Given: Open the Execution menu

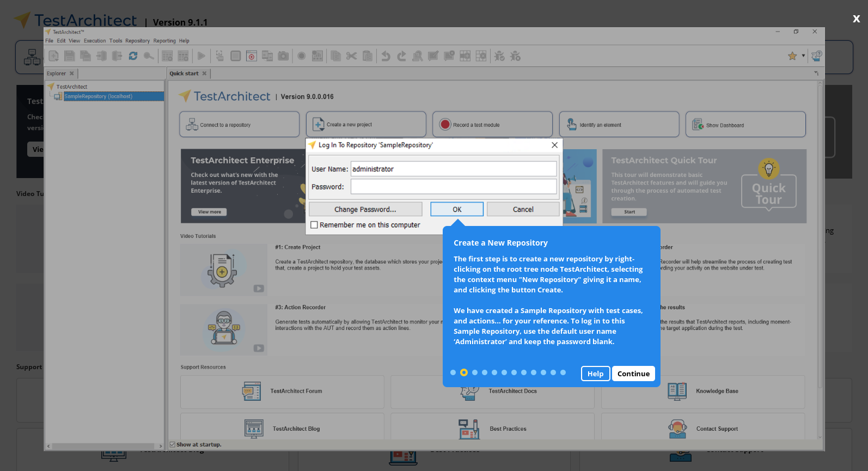Looking at the screenshot, I should [95, 41].
